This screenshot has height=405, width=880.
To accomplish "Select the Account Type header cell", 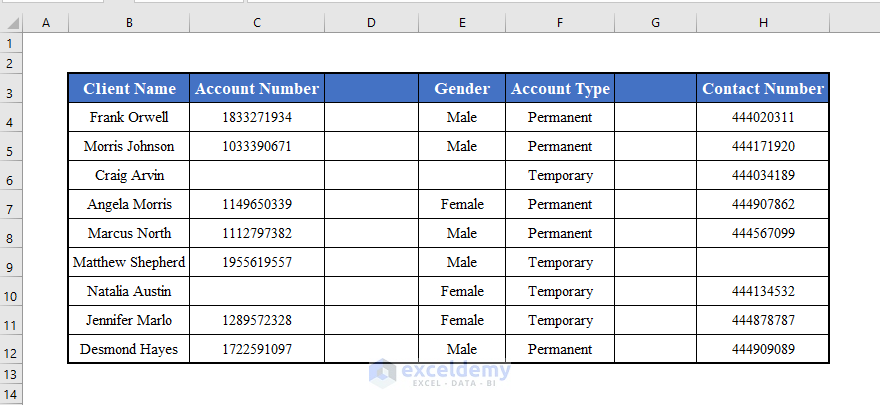I will (x=560, y=88).
